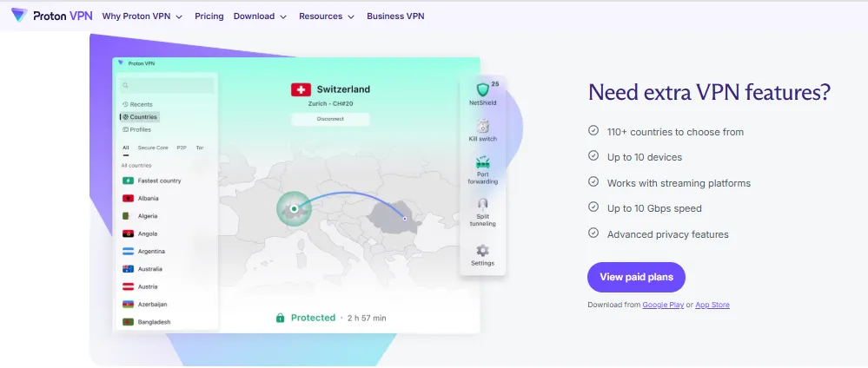Click the Switzerland flag icon
The image size is (868, 368).
(301, 89)
